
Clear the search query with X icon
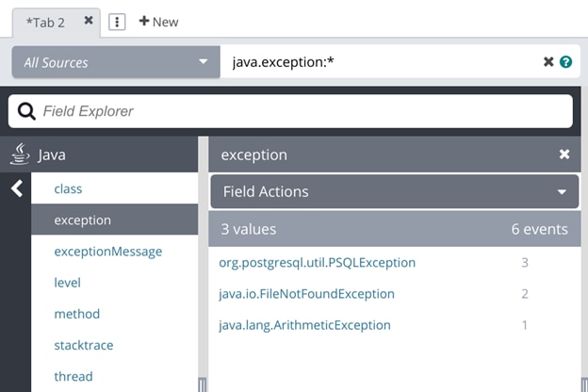(548, 62)
